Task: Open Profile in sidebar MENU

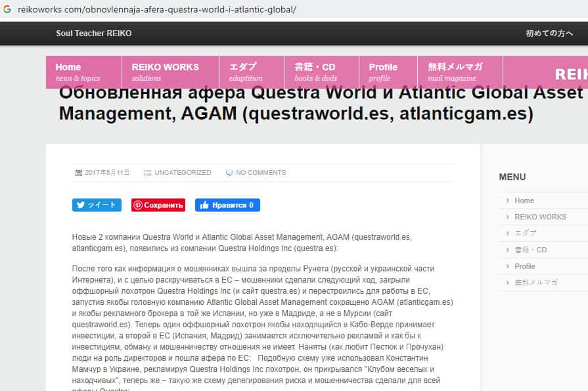Action: (x=525, y=266)
